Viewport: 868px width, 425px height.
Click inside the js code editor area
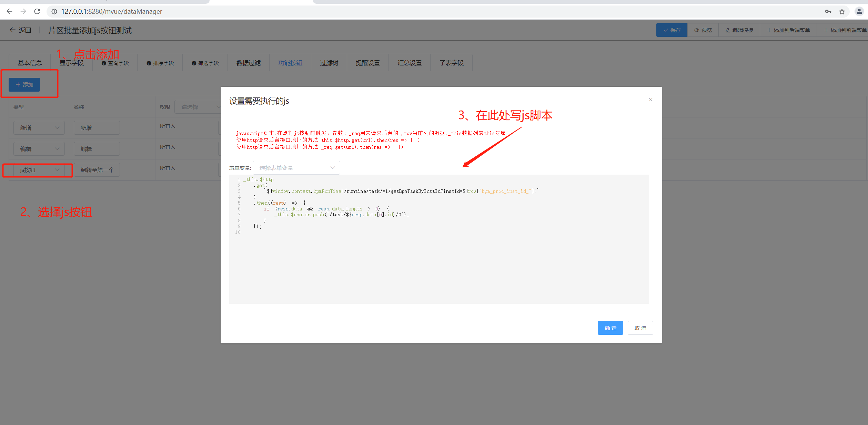tap(438, 262)
